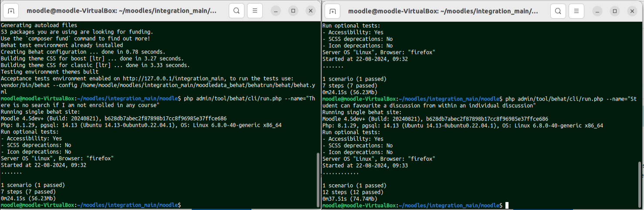Maximize the left terminal window

(293, 11)
